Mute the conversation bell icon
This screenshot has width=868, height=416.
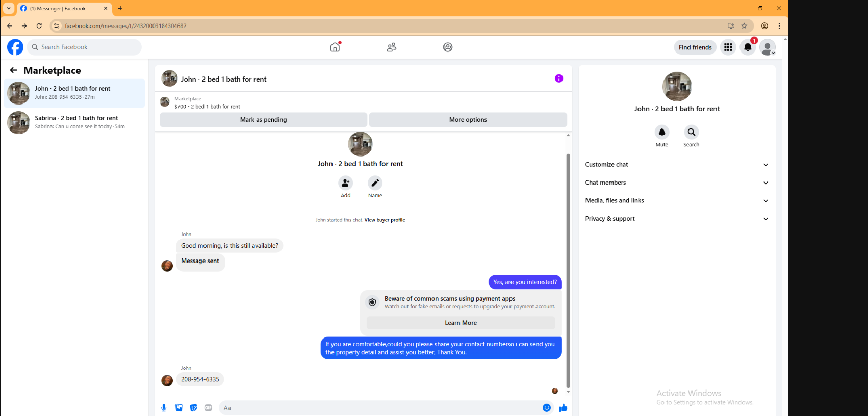662,132
